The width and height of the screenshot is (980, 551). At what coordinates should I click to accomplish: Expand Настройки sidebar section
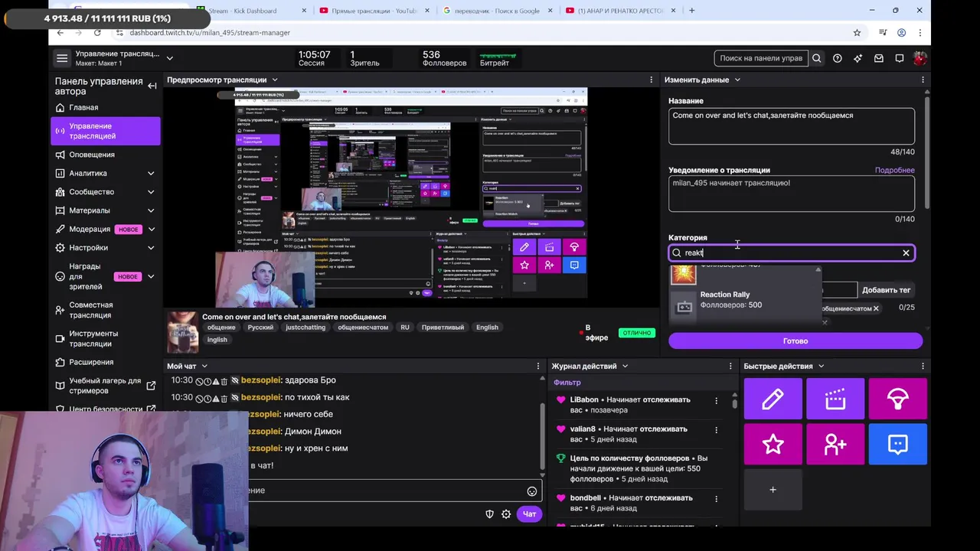[151, 248]
